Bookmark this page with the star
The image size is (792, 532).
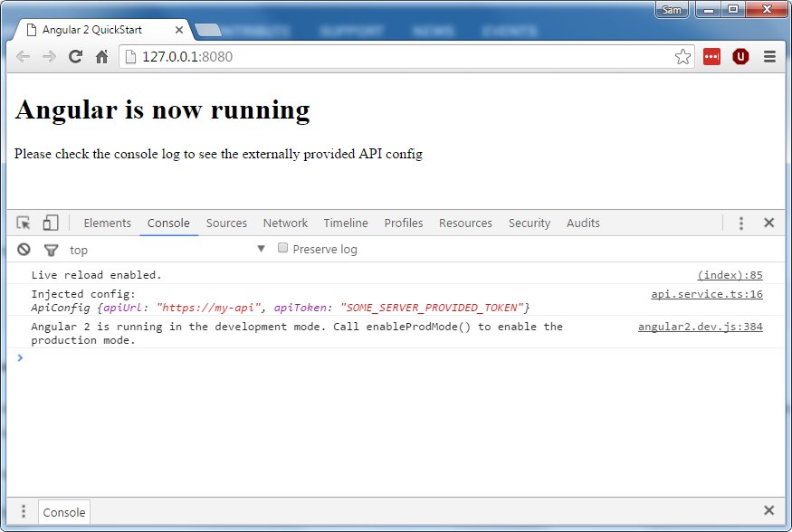click(682, 56)
